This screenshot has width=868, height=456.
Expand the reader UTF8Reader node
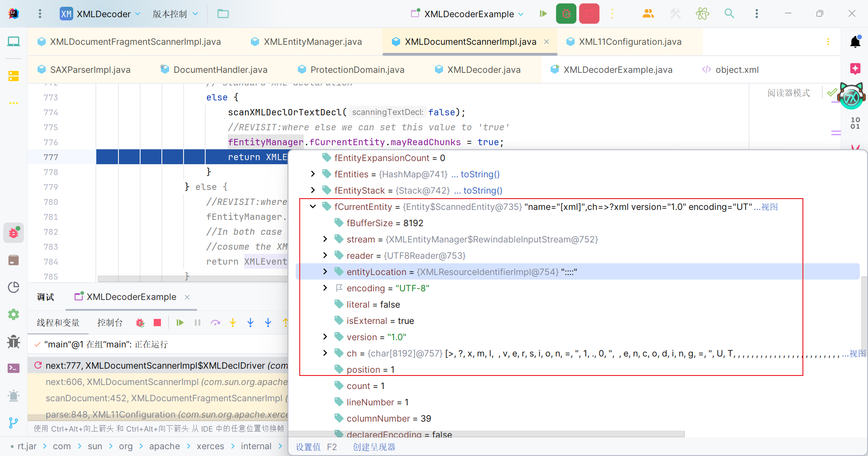point(325,255)
